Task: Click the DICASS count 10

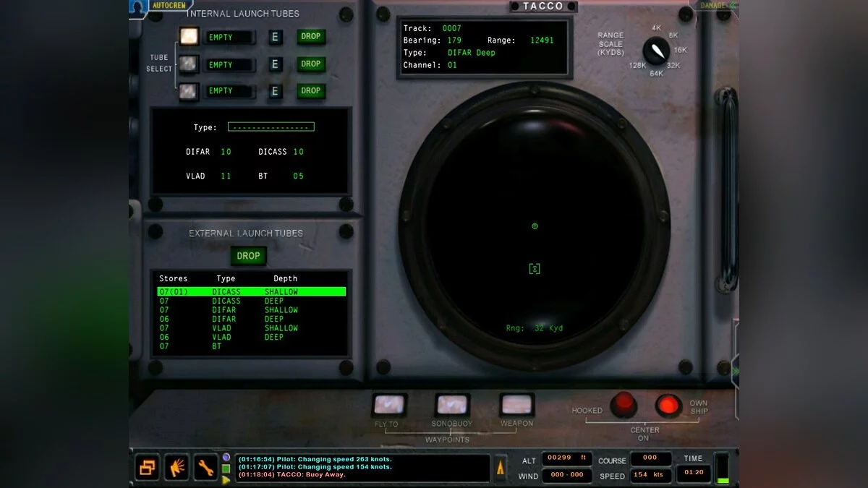Action: [298, 152]
